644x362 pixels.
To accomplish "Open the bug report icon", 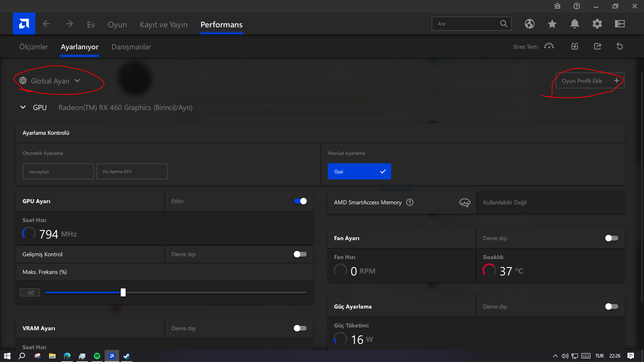I will point(557,6).
